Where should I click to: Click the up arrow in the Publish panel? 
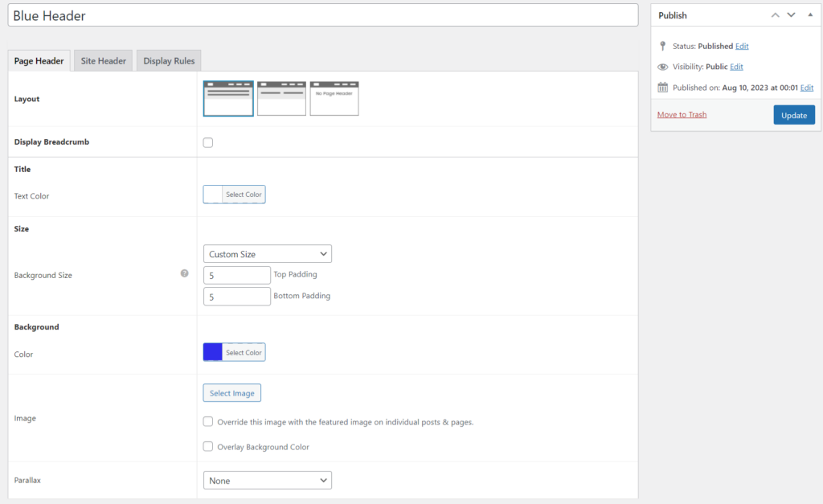tap(775, 14)
